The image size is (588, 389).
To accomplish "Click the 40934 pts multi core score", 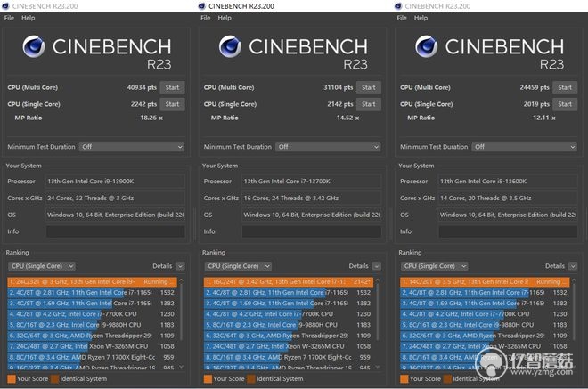I will tap(142, 88).
